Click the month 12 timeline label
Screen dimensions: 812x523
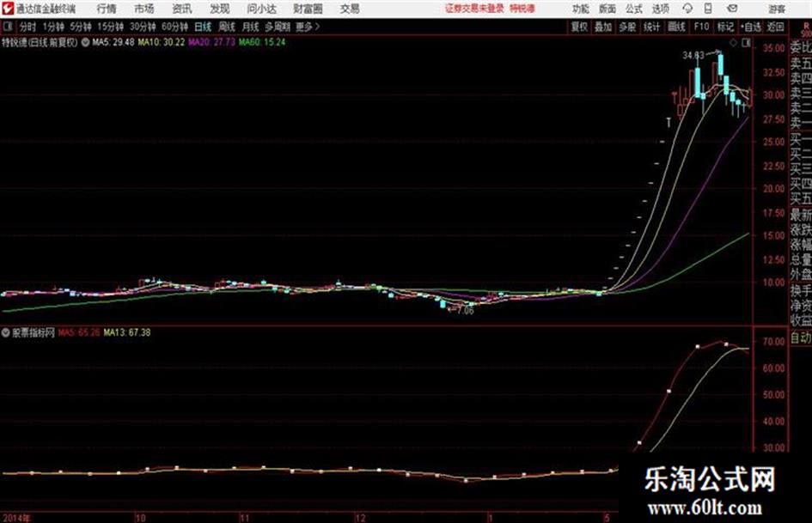point(359,517)
